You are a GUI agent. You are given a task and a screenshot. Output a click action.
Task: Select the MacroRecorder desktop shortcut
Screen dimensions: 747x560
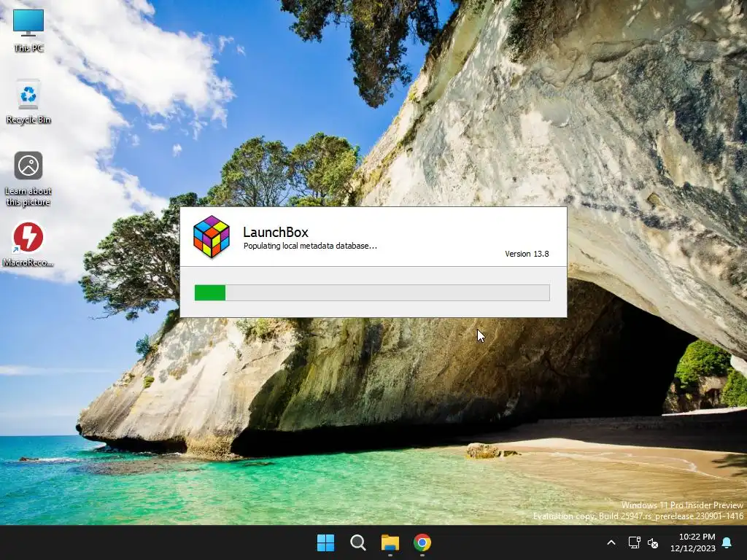[x=28, y=245]
